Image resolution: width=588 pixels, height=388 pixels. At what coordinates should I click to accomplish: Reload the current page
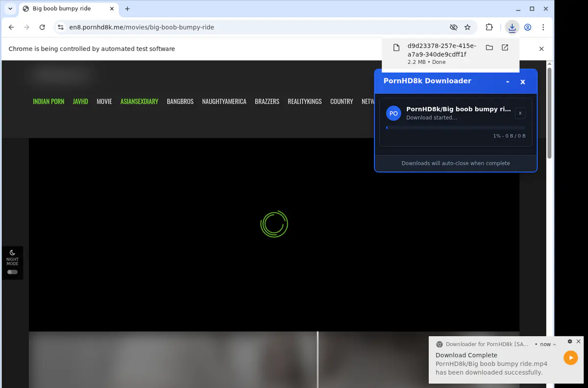(42, 27)
